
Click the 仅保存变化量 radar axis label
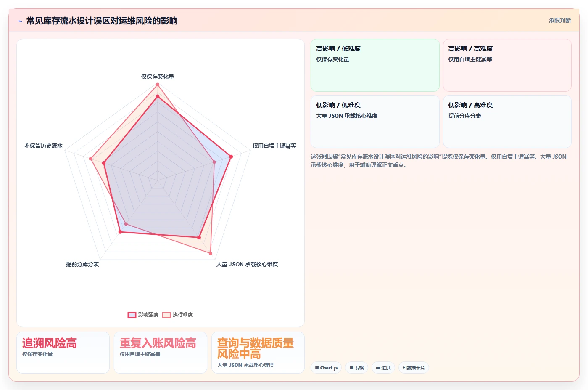coord(158,77)
